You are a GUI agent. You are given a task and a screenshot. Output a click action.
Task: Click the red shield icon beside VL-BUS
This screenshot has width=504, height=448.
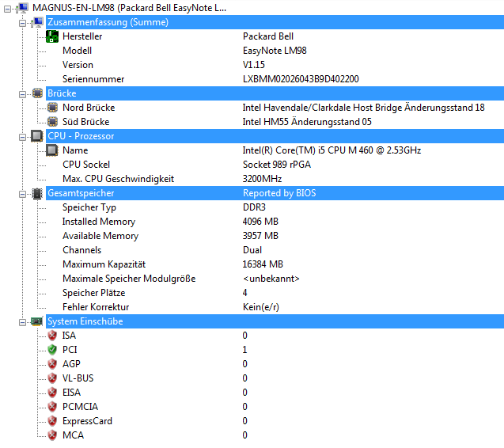click(52, 378)
